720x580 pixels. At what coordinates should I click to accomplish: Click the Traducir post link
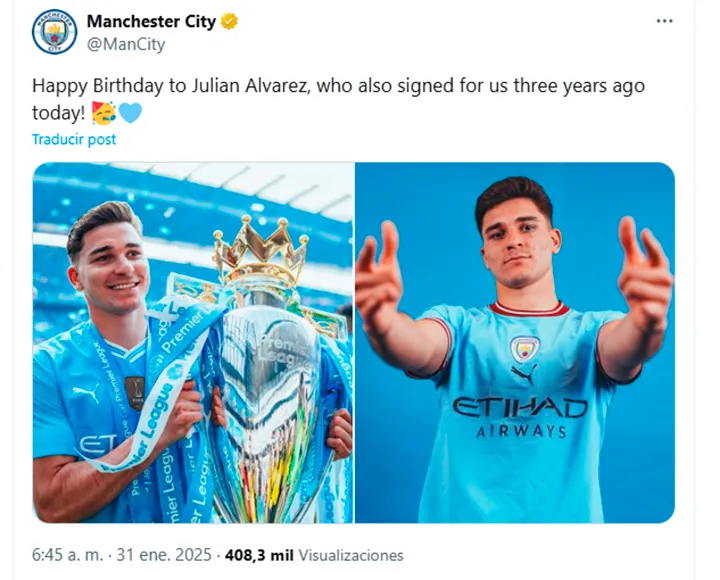[x=74, y=140]
